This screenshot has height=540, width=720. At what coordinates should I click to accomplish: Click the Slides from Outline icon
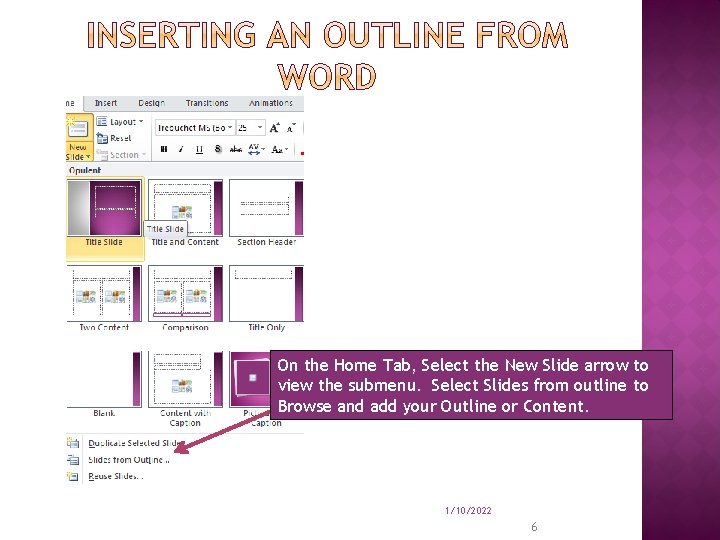73,459
